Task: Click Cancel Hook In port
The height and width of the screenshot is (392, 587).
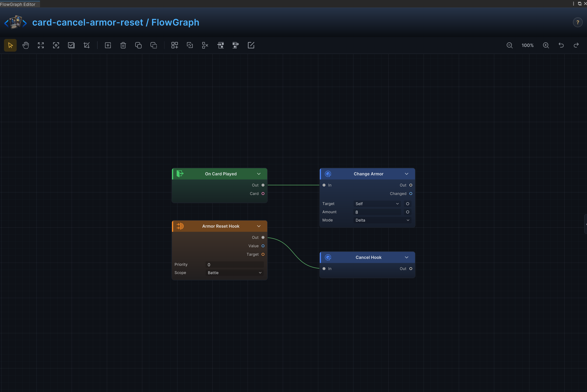Action: coord(324,269)
